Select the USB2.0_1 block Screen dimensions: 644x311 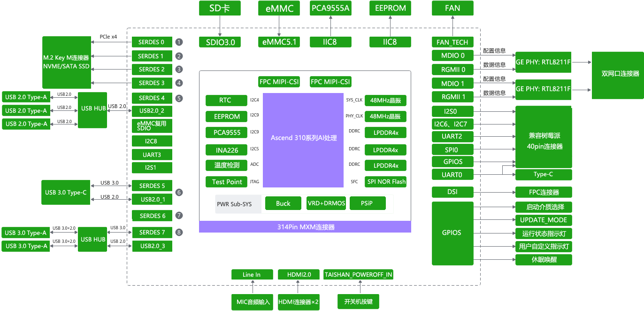[152, 199]
